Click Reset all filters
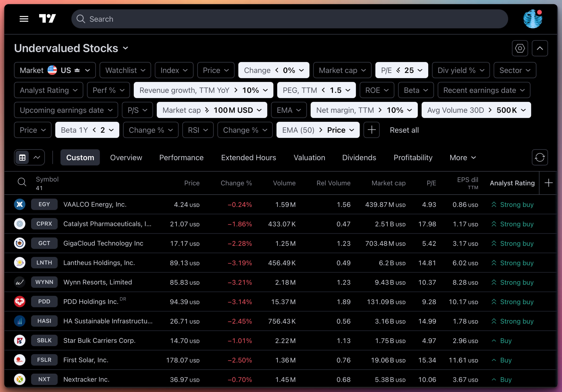The width and height of the screenshot is (562, 392). click(404, 130)
